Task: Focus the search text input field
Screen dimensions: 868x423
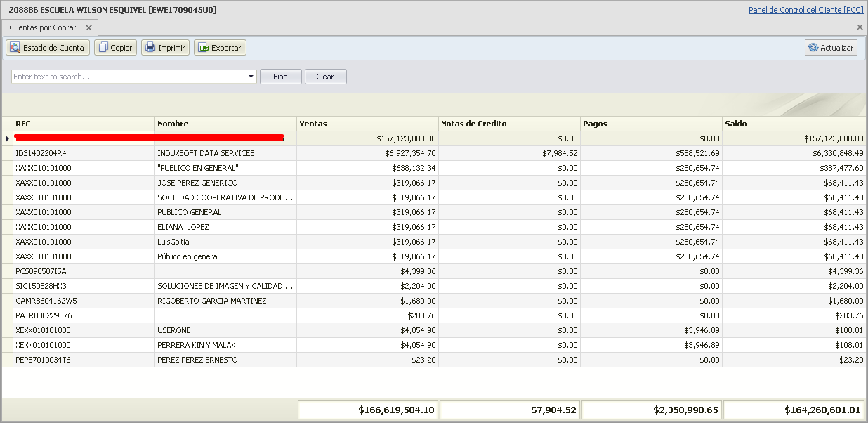Action: pyautogui.click(x=130, y=77)
